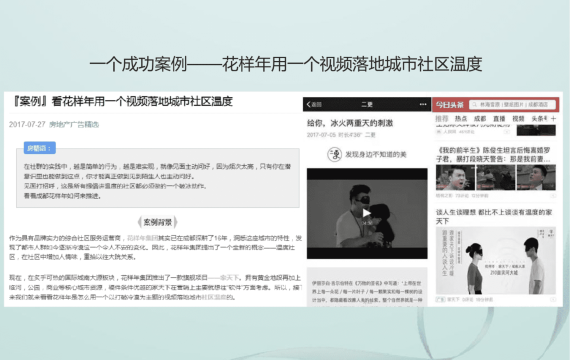
Task: Open the three-dot more menu
Action: click(x=423, y=104)
